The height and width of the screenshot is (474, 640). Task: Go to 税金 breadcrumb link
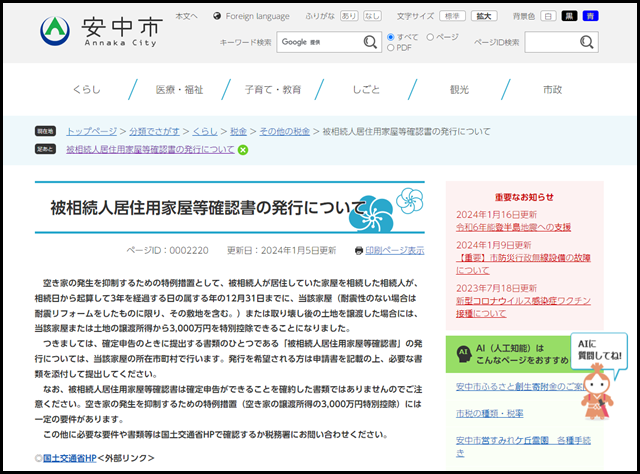(238, 131)
